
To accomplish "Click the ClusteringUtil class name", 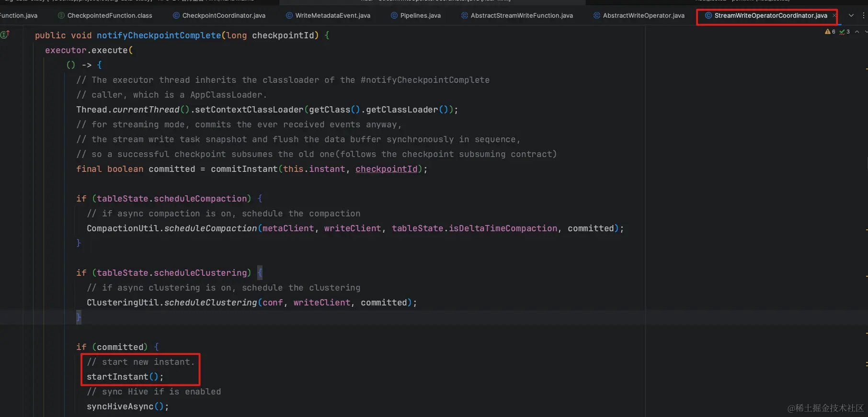I will [x=123, y=303].
